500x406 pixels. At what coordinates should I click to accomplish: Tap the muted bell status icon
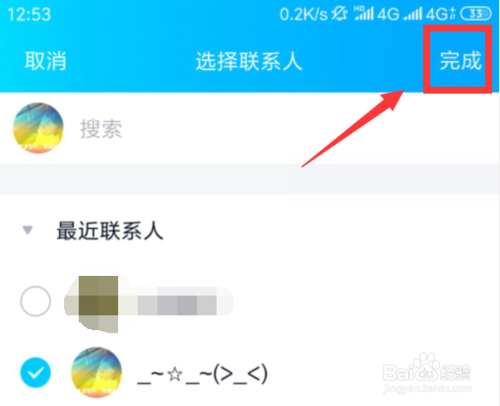[340, 14]
